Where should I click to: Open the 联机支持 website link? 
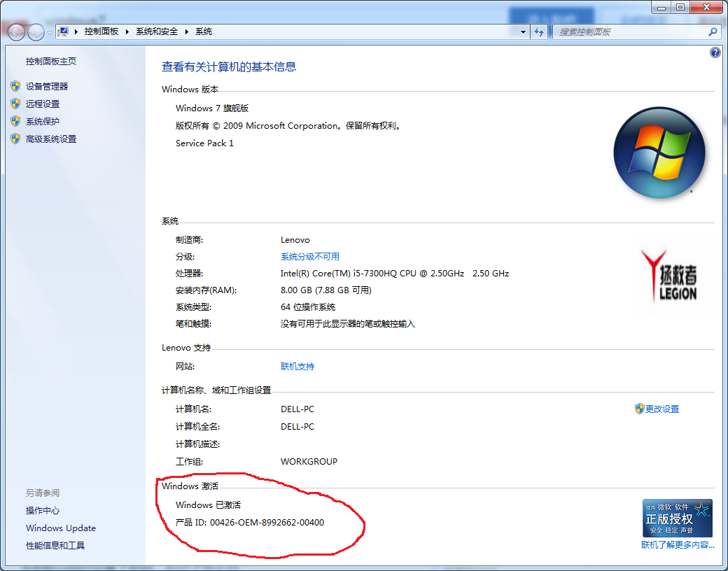pyautogui.click(x=297, y=367)
